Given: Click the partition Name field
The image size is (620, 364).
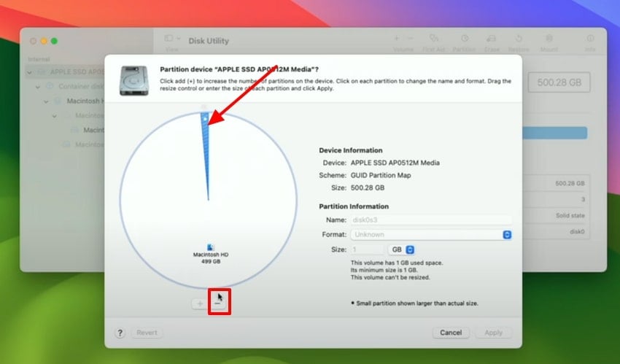Looking at the screenshot, I should pos(431,220).
